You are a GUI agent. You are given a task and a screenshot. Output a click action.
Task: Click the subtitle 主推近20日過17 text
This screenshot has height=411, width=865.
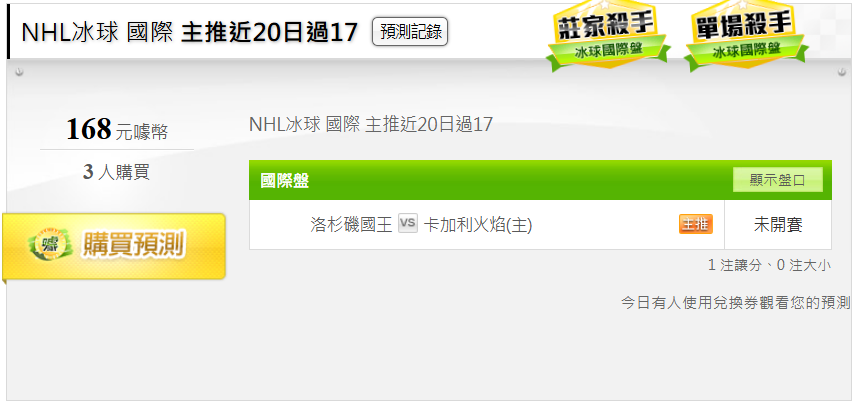429,125
